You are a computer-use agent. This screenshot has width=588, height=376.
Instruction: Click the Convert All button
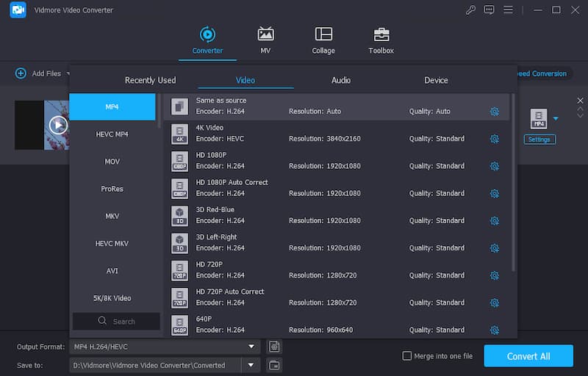click(528, 356)
